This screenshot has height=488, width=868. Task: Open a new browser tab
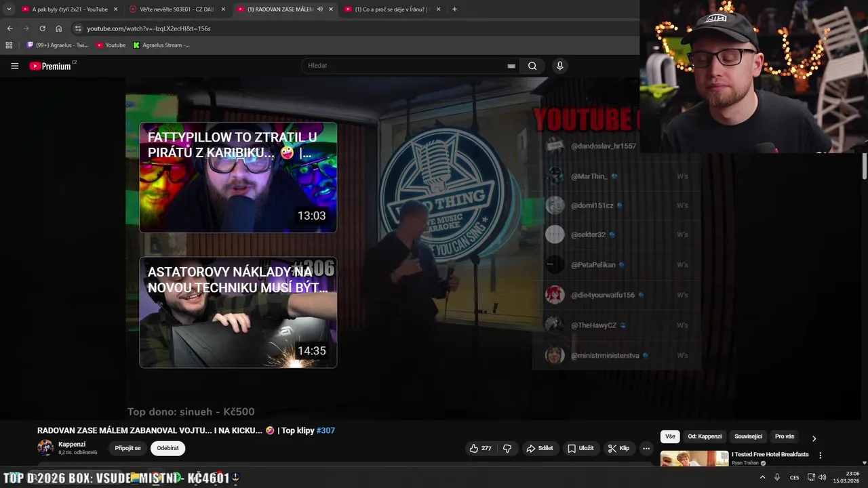(x=454, y=9)
